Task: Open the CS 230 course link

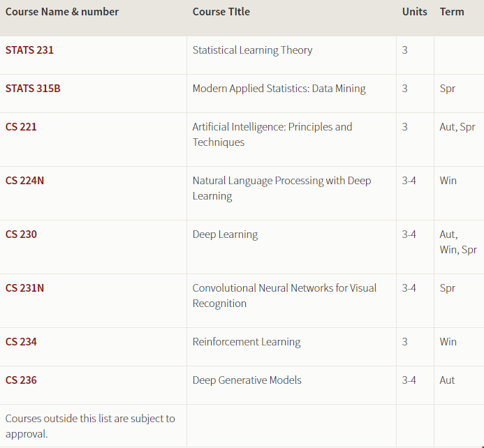Action: click(21, 234)
